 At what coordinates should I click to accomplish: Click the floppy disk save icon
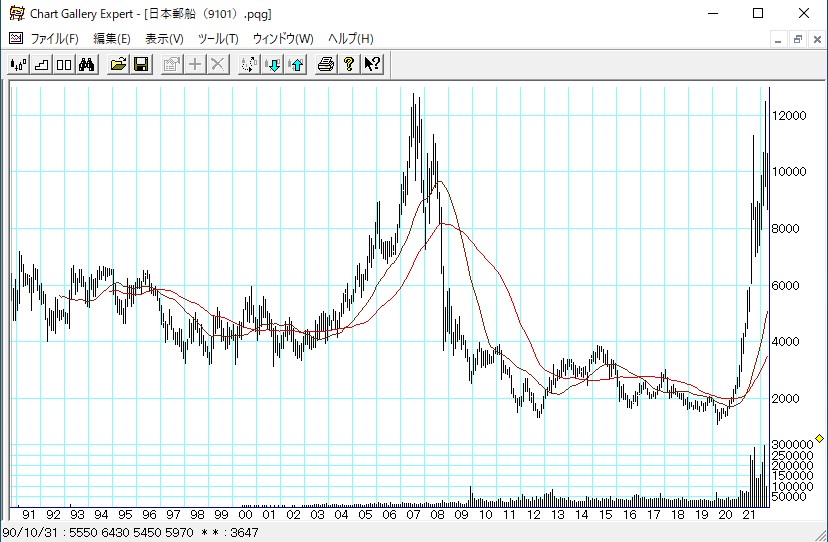[141, 65]
